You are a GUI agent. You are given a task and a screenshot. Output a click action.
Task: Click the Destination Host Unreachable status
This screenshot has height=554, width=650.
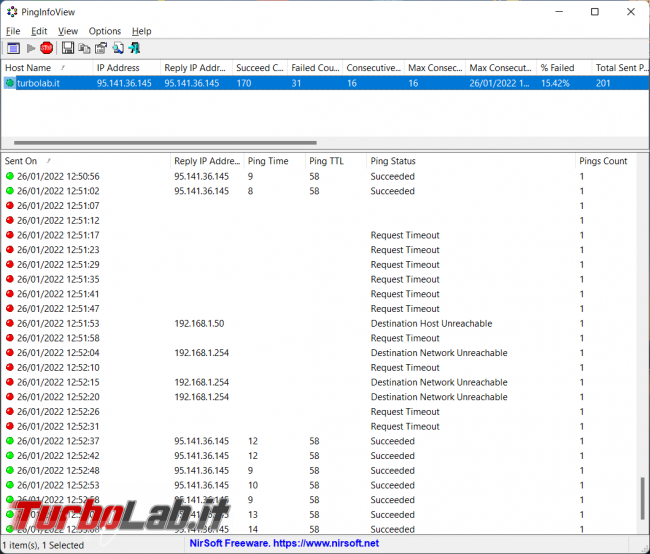click(x=431, y=323)
